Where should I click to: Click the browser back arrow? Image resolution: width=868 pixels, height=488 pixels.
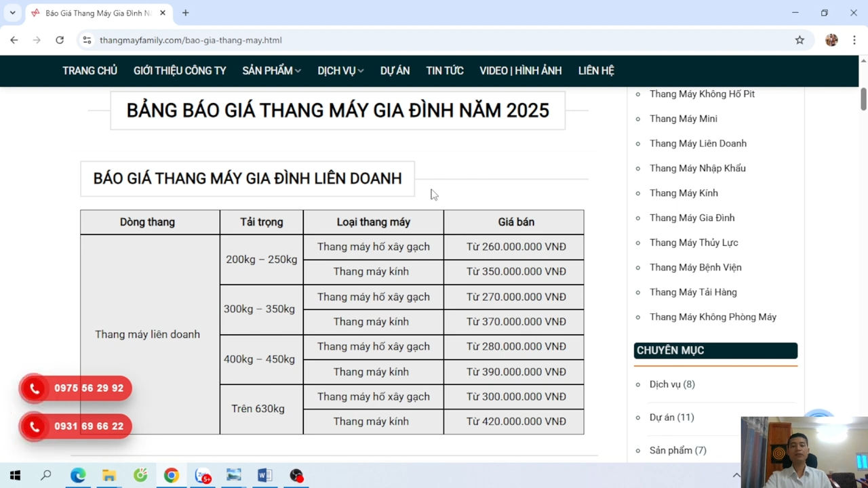tap(14, 40)
